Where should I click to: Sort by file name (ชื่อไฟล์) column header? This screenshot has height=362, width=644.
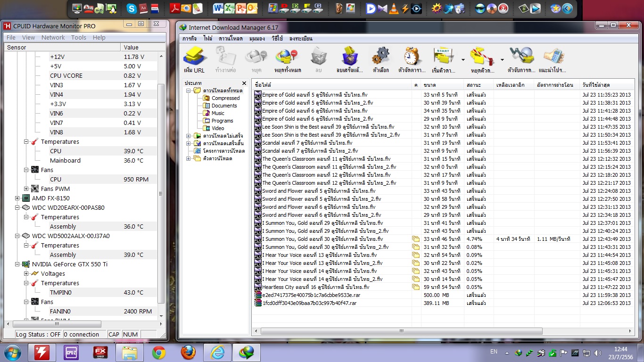(x=332, y=85)
